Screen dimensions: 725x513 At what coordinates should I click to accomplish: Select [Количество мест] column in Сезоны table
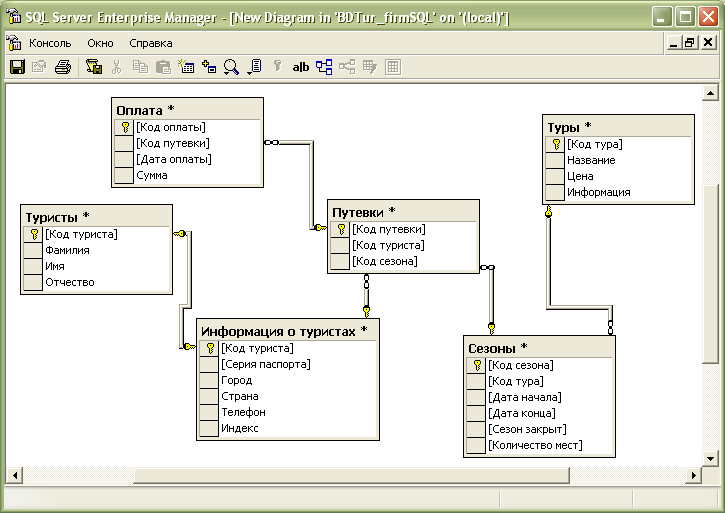(x=534, y=445)
